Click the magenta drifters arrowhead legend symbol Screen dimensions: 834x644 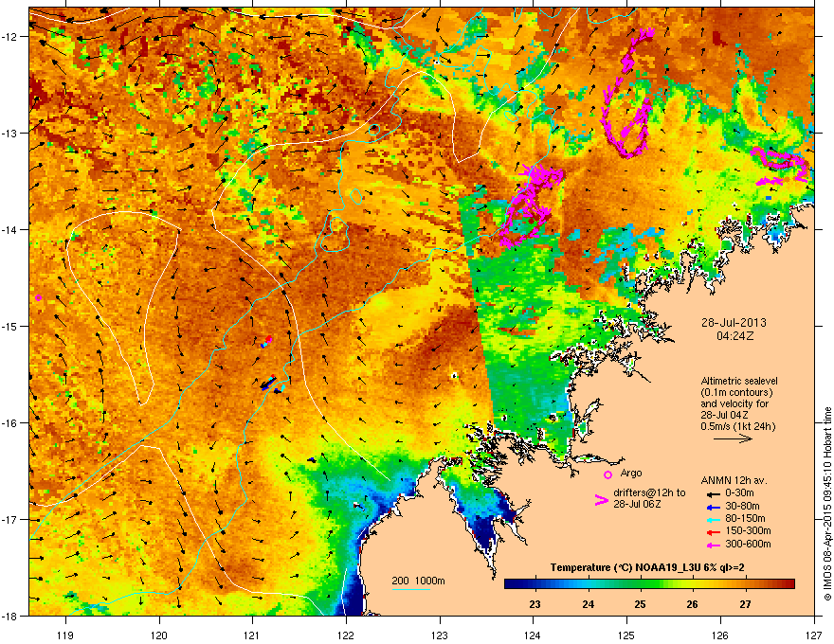pos(602,500)
